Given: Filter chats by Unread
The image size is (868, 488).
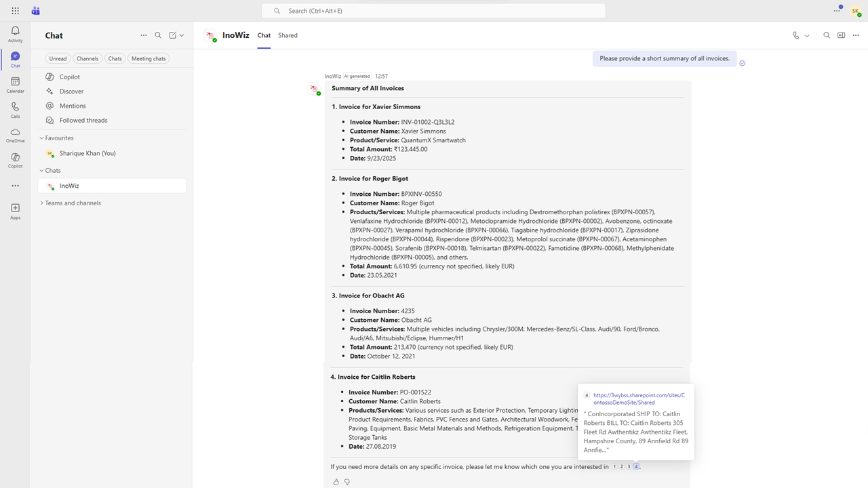Looking at the screenshot, I should pos(58,58).
